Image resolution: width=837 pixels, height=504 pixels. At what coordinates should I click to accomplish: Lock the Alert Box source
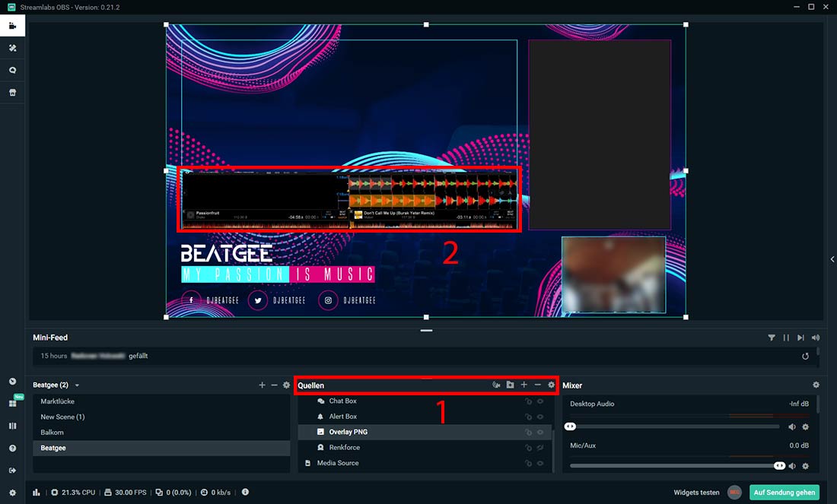(529, 417)
